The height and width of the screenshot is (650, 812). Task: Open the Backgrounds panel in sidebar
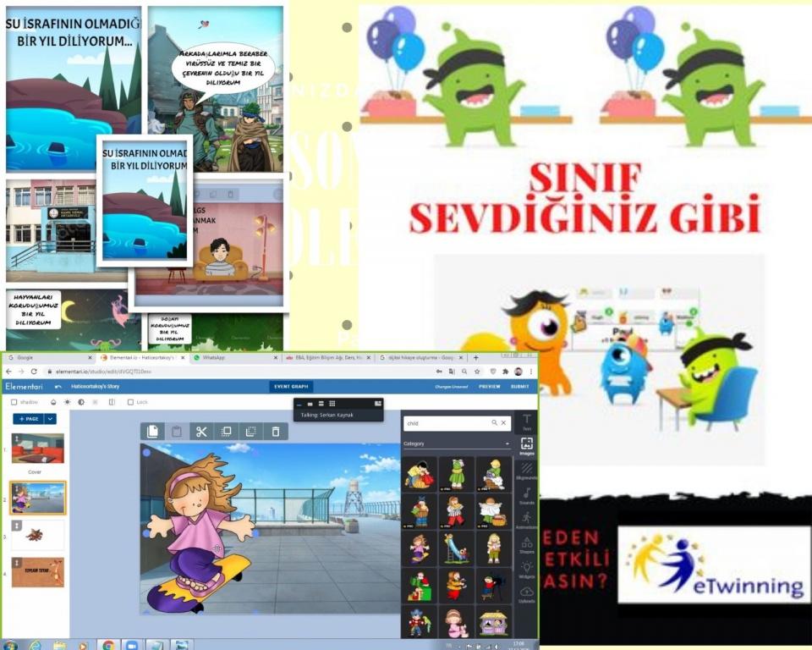pos(526,471)
